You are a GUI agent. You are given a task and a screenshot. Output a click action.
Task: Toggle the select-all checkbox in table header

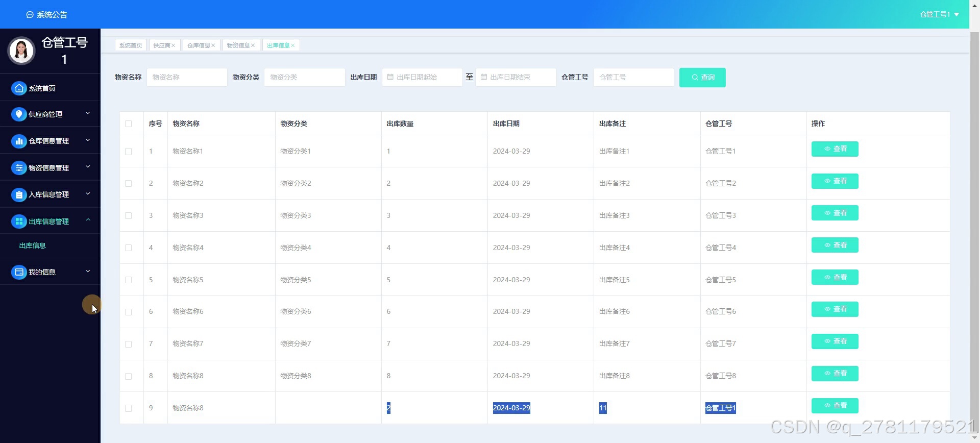128,124
